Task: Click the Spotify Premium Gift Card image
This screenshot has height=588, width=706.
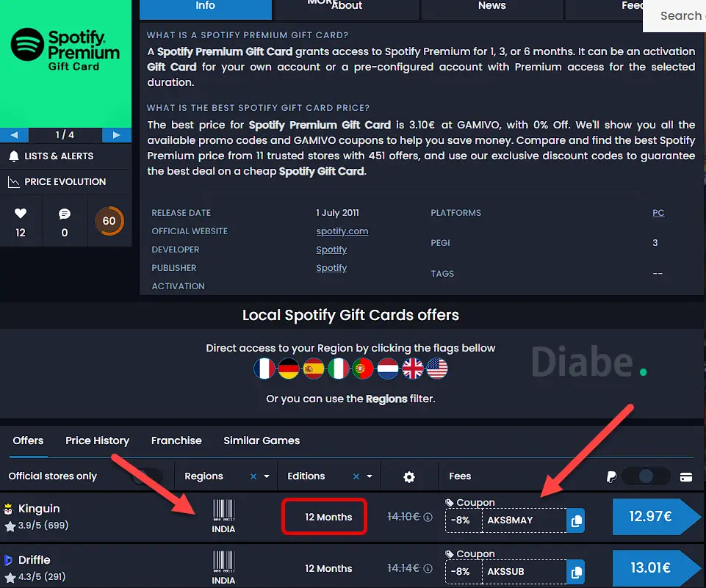Action: pyautogui.click(x=65, y=62)
